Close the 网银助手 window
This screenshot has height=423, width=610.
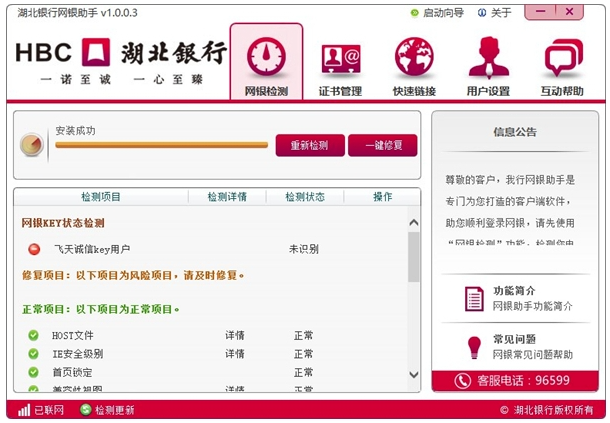570,12
